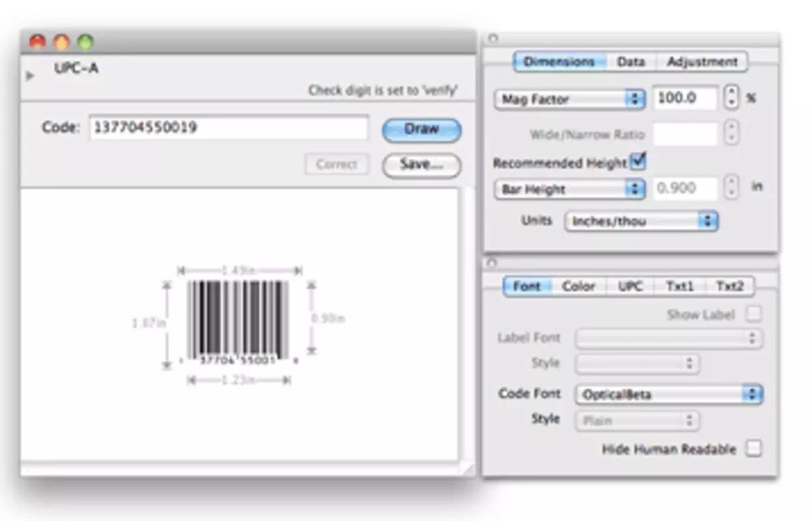Click the Correct button
This screenshot has height=521, width=812.
pos(337,164)
